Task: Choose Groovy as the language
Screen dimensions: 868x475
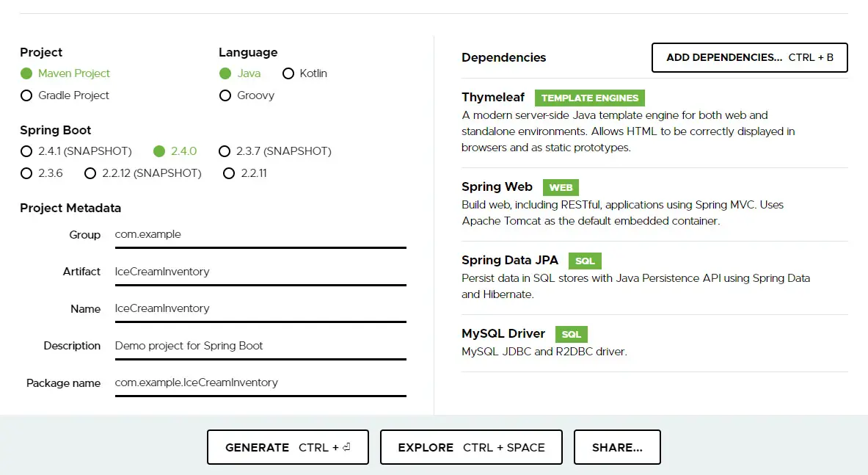Action: [225, 95]
